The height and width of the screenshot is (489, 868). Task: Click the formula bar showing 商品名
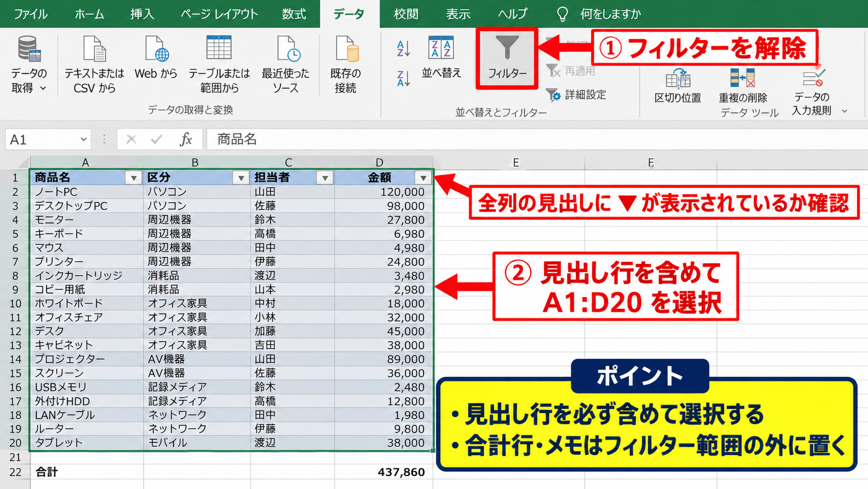(537, 139)
